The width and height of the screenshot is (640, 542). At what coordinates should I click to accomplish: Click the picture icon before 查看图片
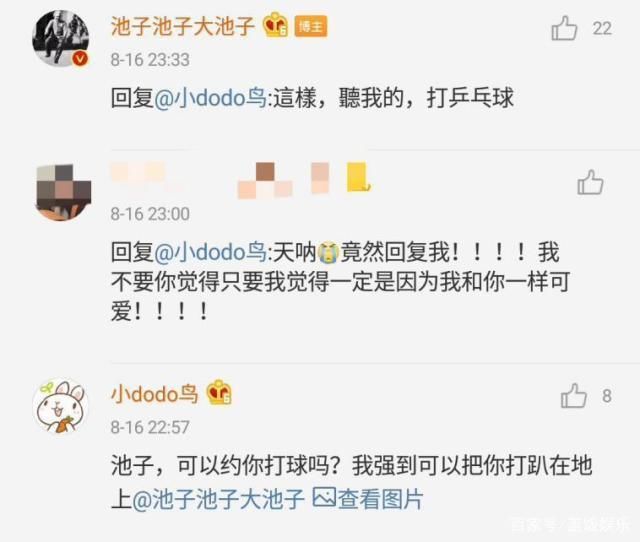point(324,498)
